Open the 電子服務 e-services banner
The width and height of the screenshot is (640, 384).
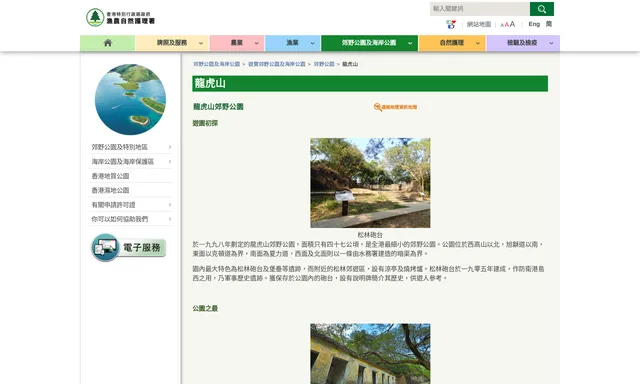[x=129, y=247]
